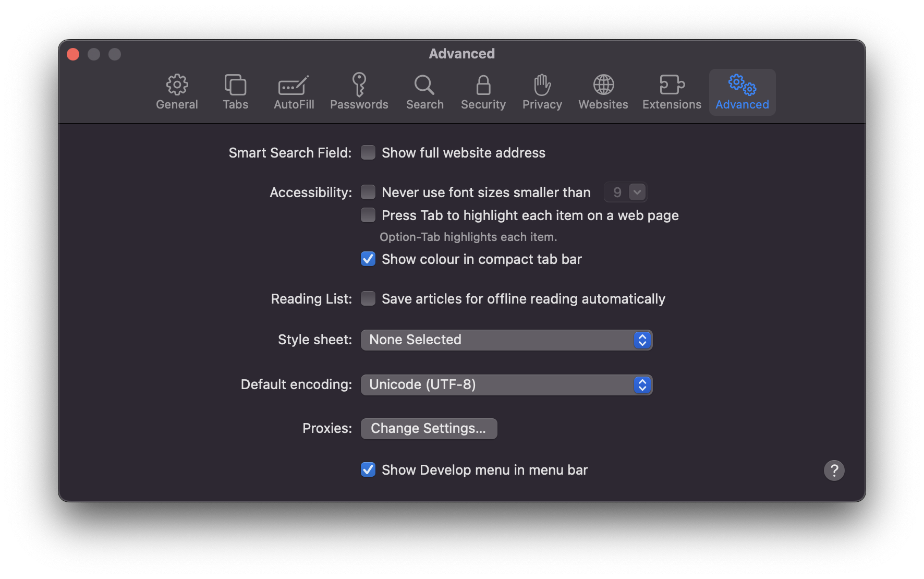
Task: Open the Privacy hand icon pane
Action: [x=542, y=92]
